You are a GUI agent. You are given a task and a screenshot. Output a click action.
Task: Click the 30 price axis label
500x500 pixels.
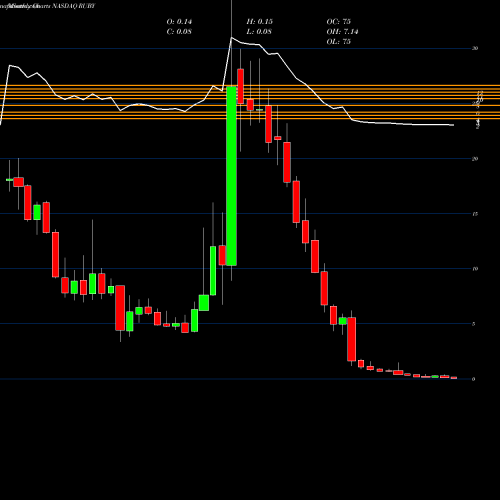[x=475, y=48]
